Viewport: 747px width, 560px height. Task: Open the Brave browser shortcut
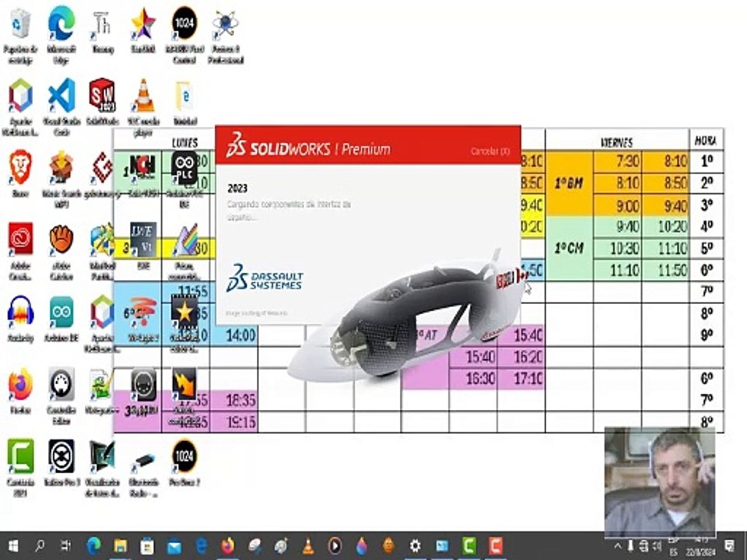[20, 167]
